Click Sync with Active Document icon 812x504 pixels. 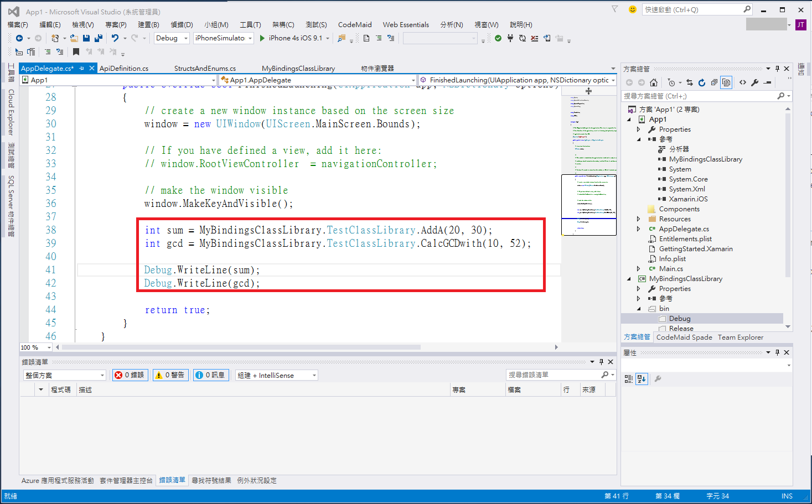pos(690,82)
